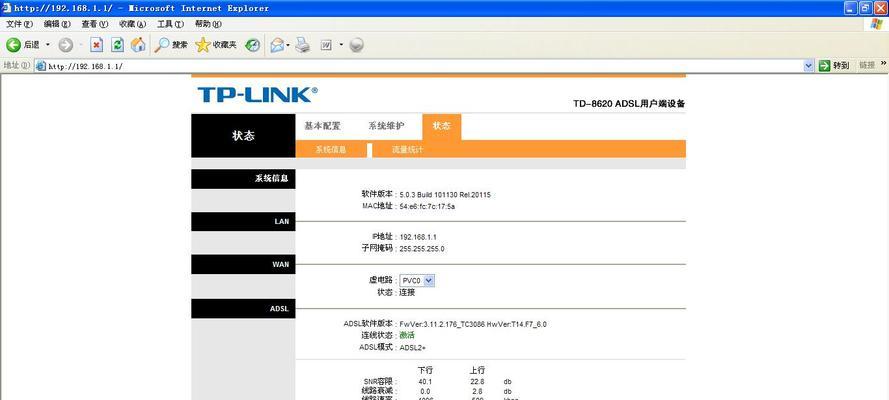This screenshot has height=400, width=889.
Task: Select the 状态 tab
Action: pyautogui.click(x=441, y=126)
